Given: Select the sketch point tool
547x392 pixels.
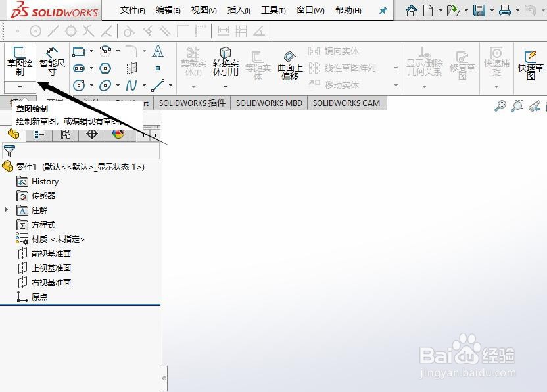Looking at the screenshot, I should click(158, 68).
